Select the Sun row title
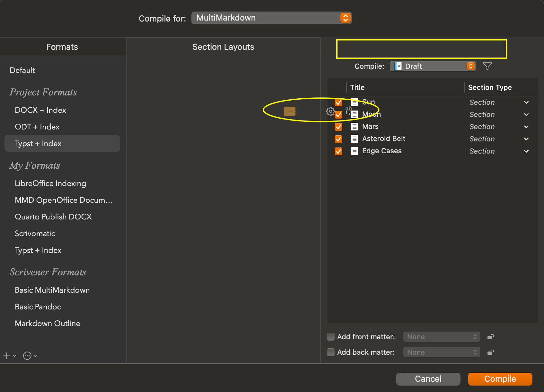The image size is (544, 392). coord(369,102)
